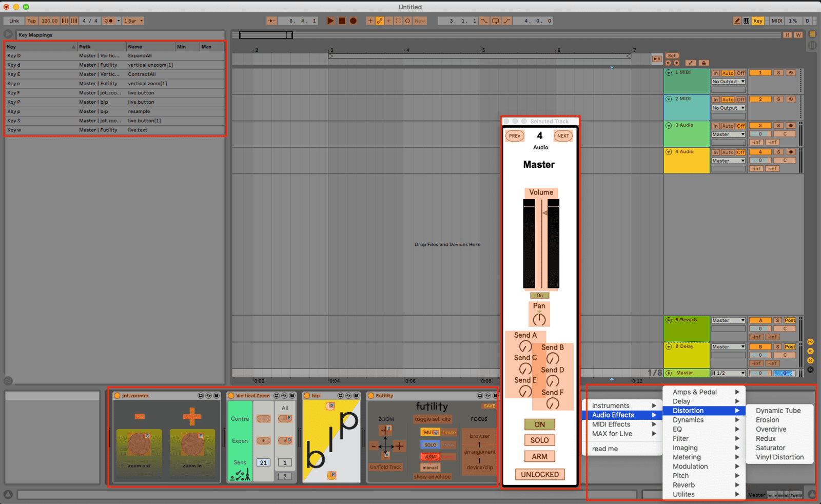Fold the 1 MIDI track
The image size is (821, 504).
(x=669, y=73)
